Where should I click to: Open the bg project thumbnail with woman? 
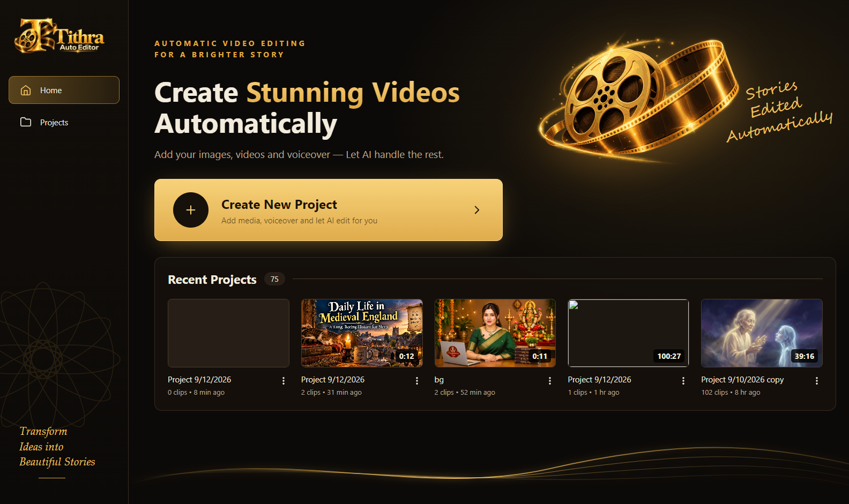pos(495,333)
